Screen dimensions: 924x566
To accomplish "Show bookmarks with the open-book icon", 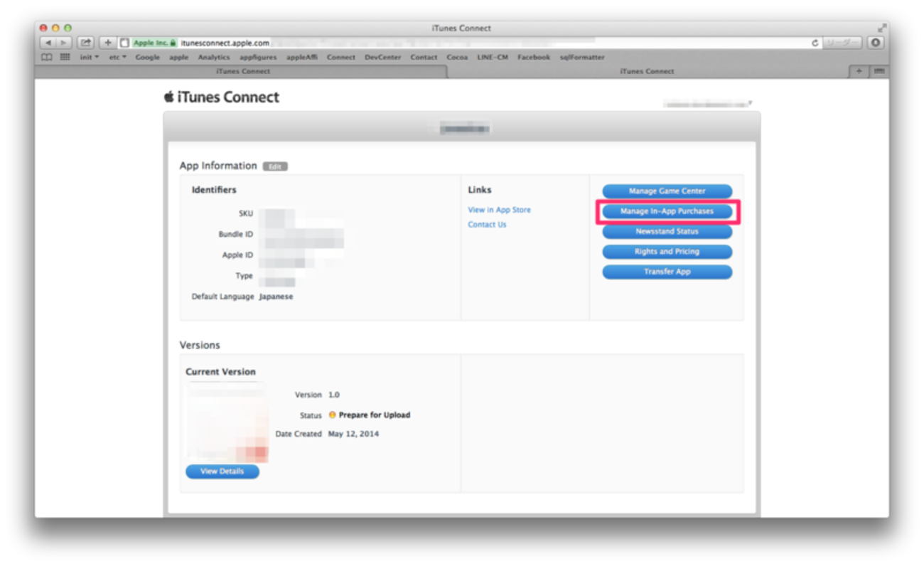I will pyautogui.click(x=47, y=57).
